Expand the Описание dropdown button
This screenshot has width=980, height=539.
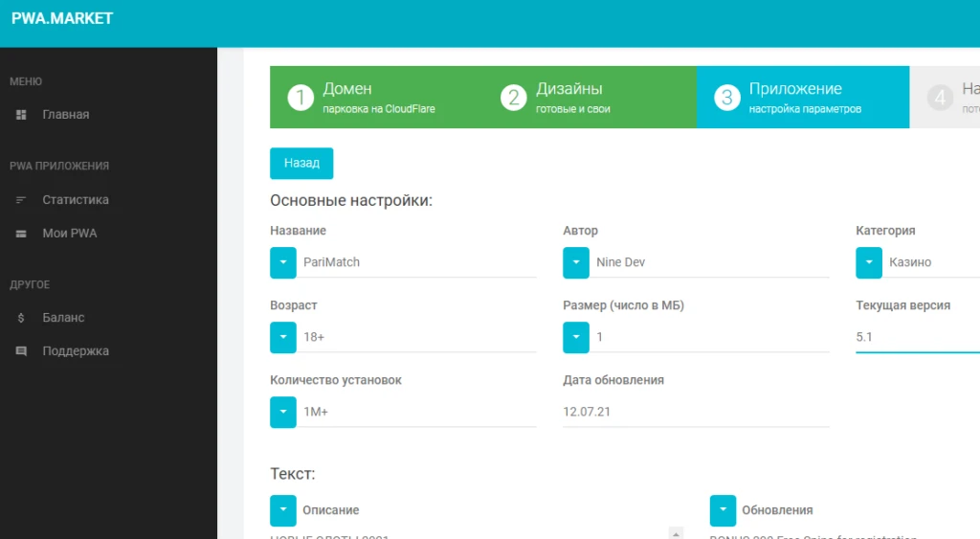point(283,511)
